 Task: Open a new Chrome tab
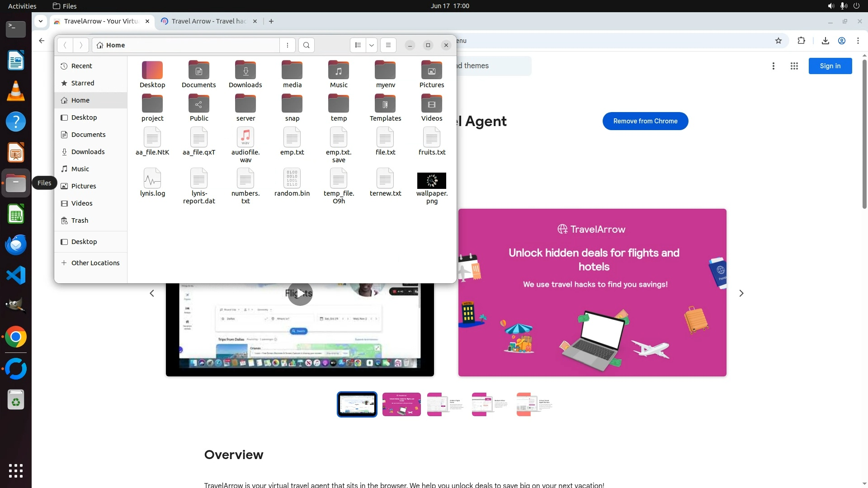coord(271,21)
